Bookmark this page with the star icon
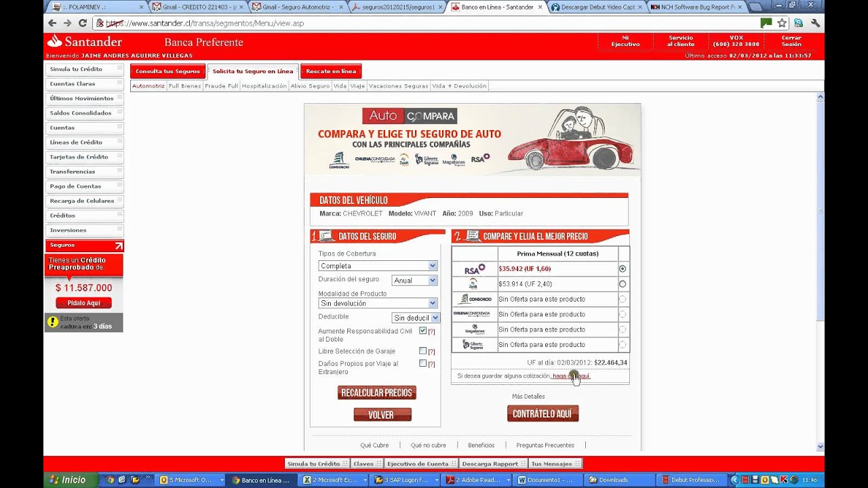The image size is (868, 488). (782, 23)
